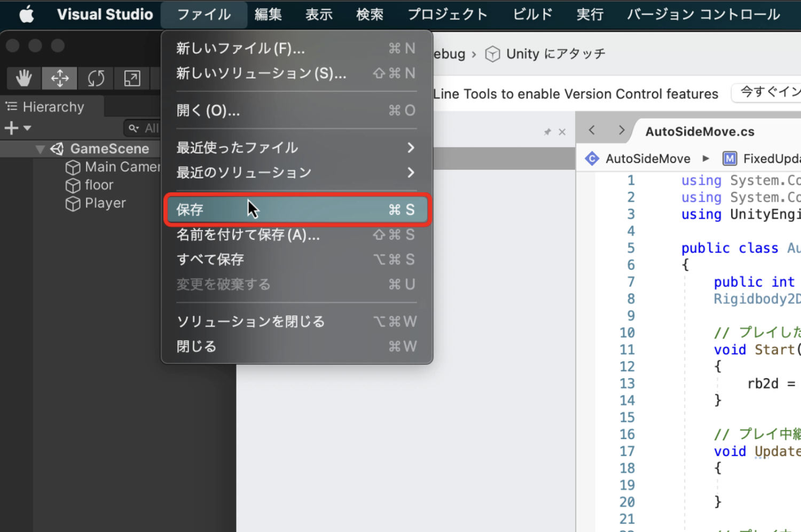Choose 名前を付けて保存(A)... menu item
The image size is (801, 532).
click(x=297, y=234)
